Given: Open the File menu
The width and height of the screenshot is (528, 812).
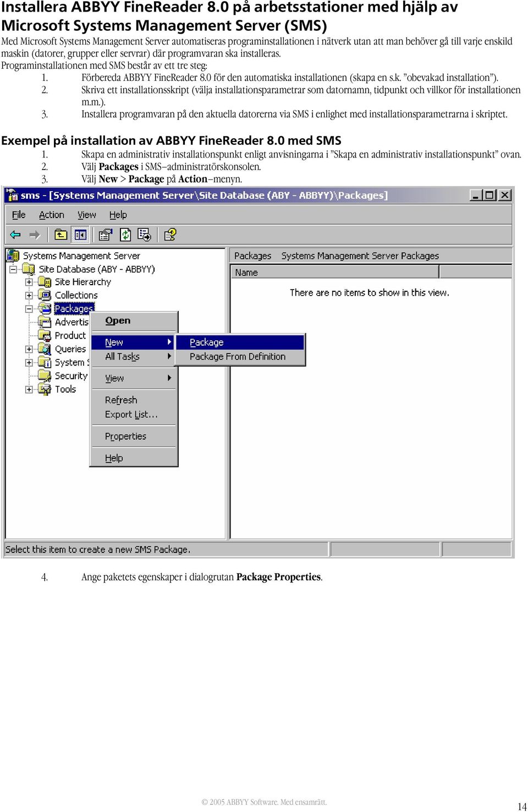Looking at the screenshot, I should pos(19,215).
